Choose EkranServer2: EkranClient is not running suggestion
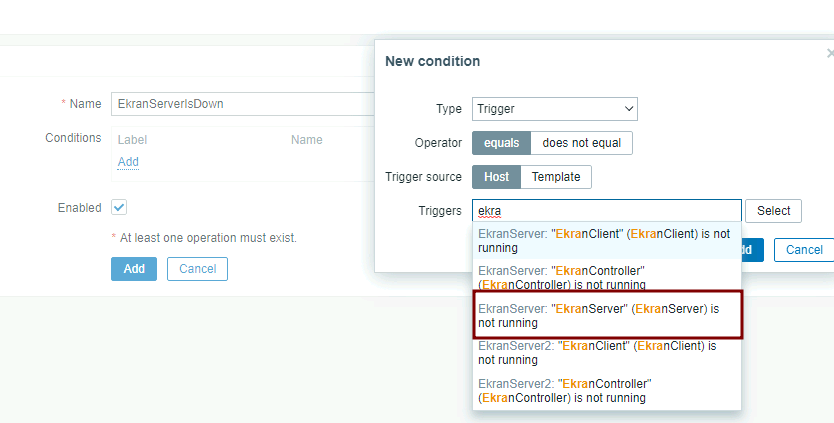Image resolution: width=834 pixels, height=423 pixels. (x=606, y=353)
